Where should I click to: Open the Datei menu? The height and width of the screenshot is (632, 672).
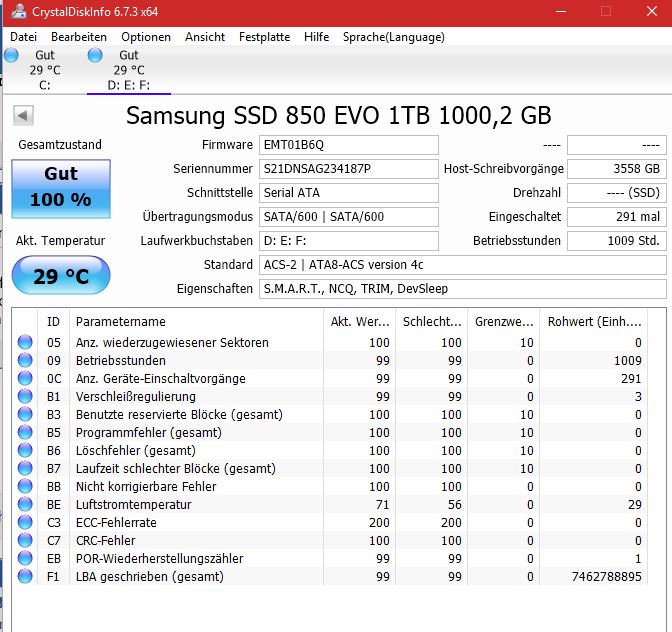click(x=24, y=37)
